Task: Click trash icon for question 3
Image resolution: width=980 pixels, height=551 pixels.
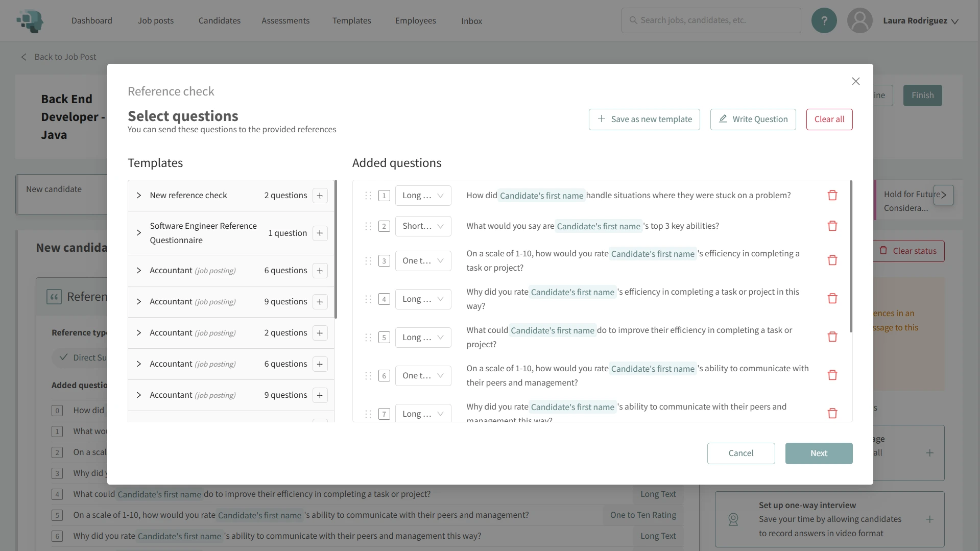Action: tap(832, 260)
